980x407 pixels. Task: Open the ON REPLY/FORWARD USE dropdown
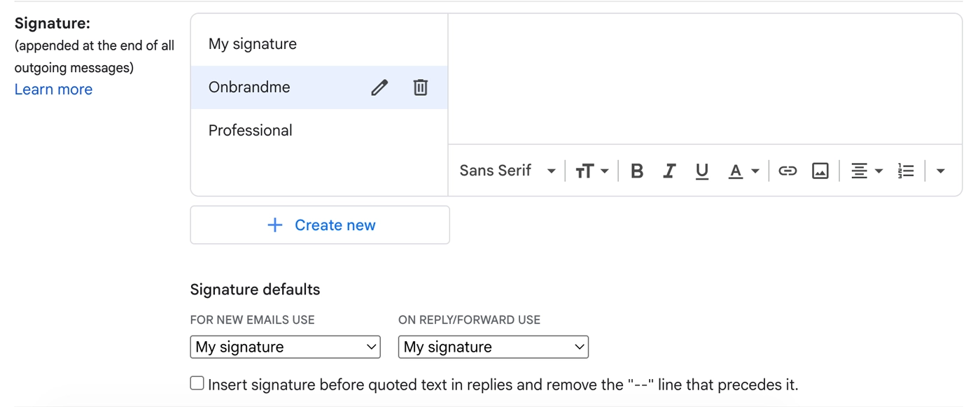(493, 347)
